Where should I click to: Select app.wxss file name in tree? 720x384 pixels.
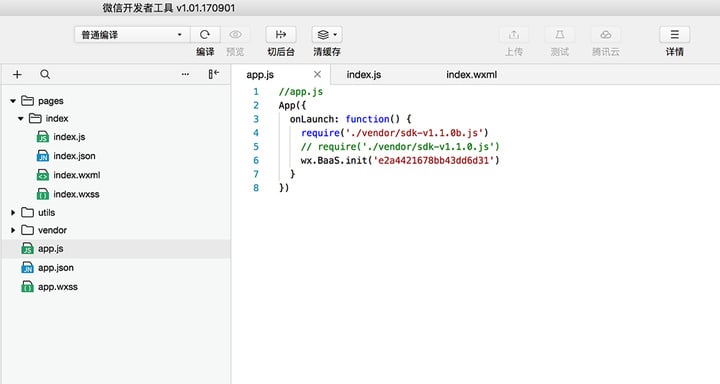[58, 287]
